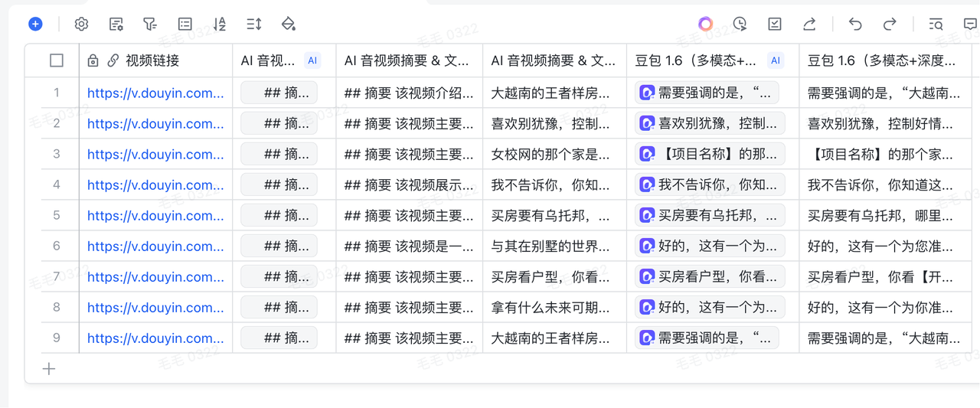The width and height of the screenshot is (980, 408).
Task: Open the douyin link in row 5
Action: tap(155, 215)
